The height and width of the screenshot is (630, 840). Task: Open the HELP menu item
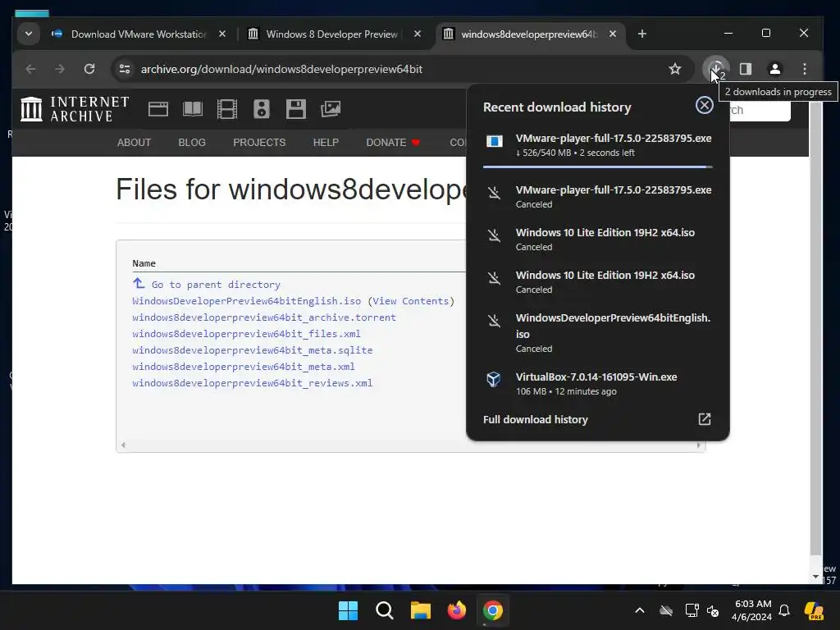[x=326, y=143]
